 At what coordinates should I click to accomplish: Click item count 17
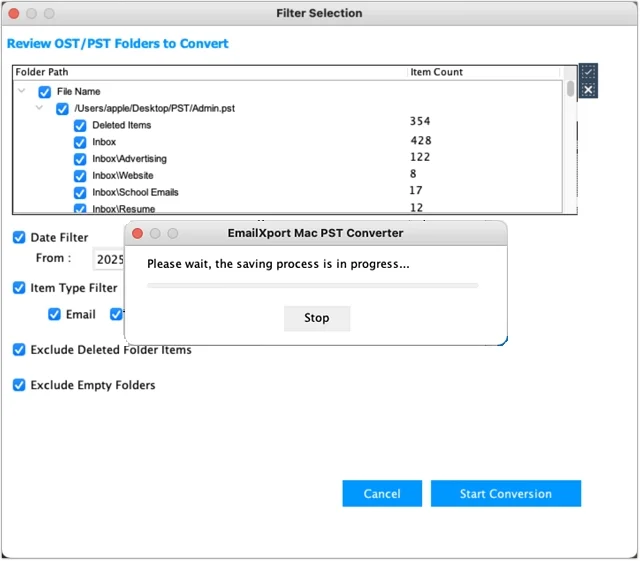pyautogui.click(x=416, y=191)
